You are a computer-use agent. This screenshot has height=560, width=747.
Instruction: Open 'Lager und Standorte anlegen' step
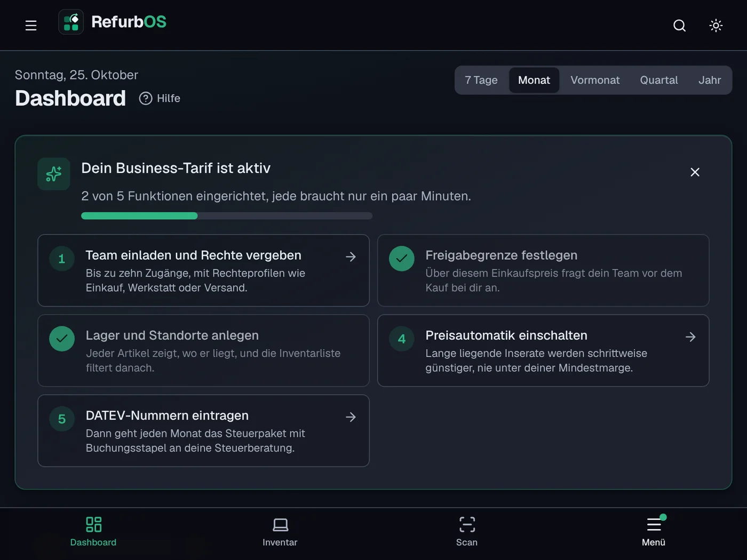tap(203, 350)
